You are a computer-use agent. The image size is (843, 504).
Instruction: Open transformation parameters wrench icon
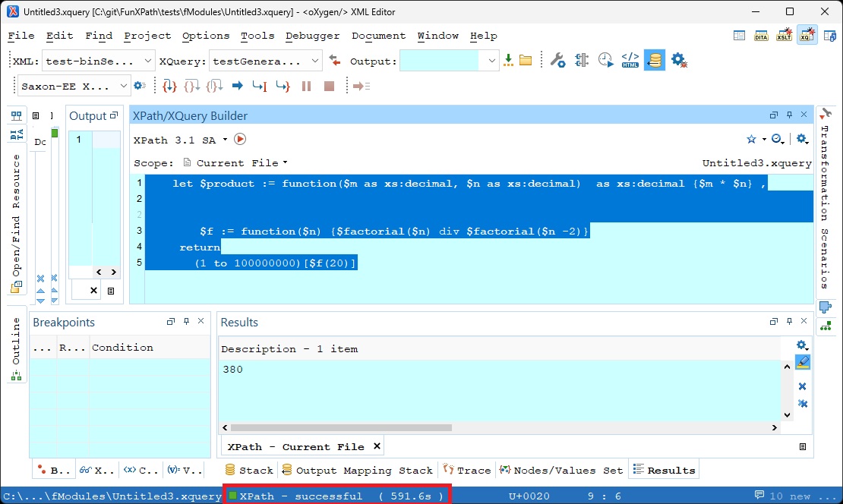point(558,60)
